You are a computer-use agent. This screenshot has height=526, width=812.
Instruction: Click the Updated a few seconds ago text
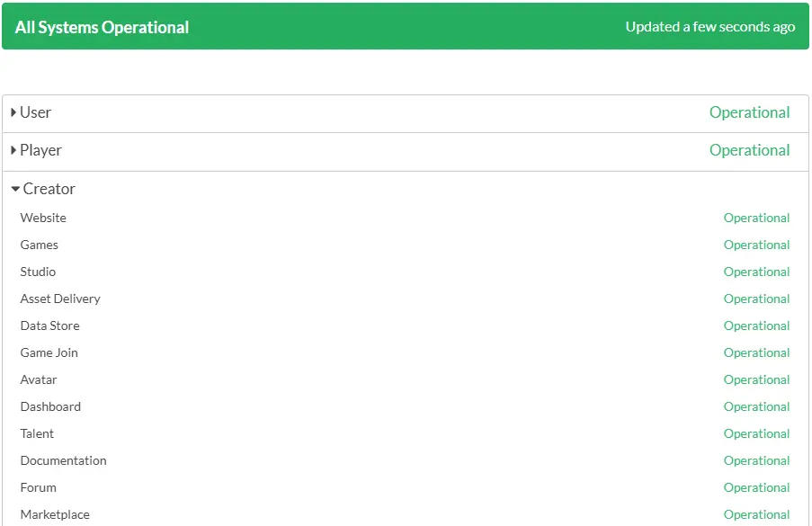click(710, 27)
